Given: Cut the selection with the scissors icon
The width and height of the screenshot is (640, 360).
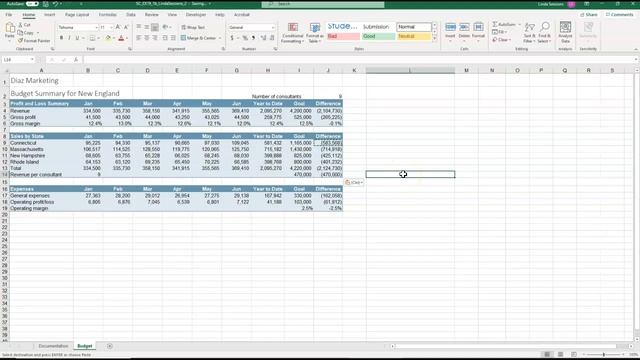Looking at the screenshot, I should click(20, 25).
